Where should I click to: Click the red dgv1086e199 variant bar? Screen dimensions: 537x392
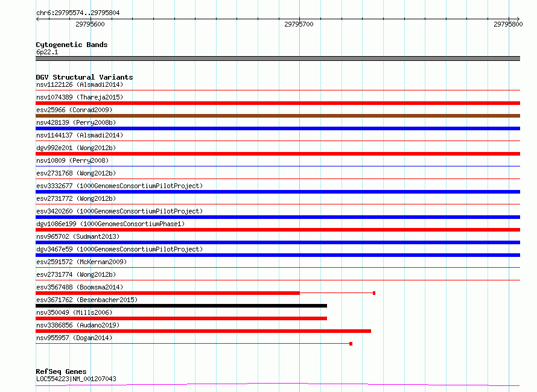point(278,230)
